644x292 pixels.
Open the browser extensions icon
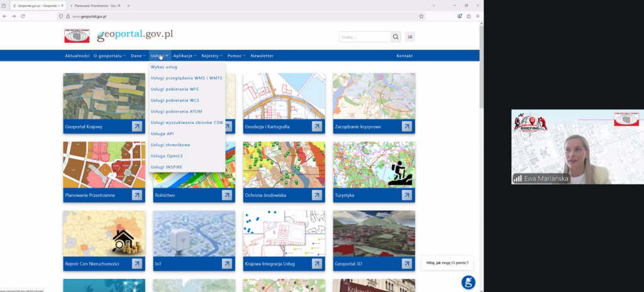pyautogui.click(x=469, y=16)
